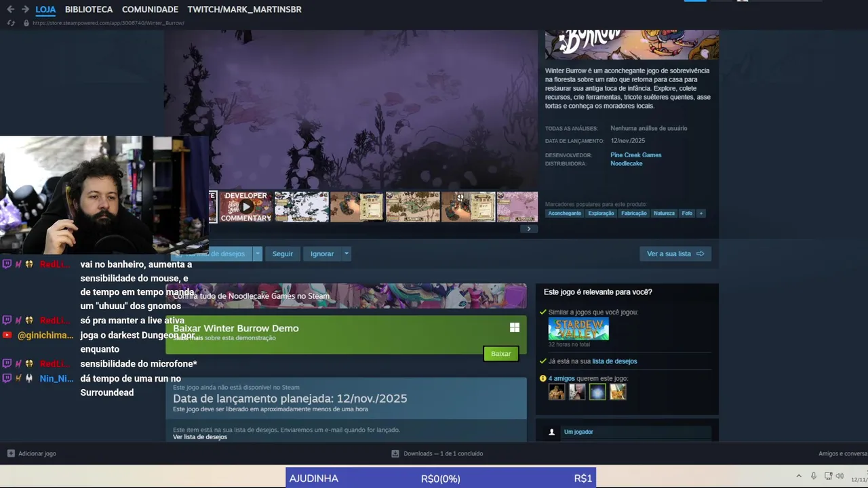
Task: Open Amigos e conversas in the bottom bar
Action: (x=843, y=453)
